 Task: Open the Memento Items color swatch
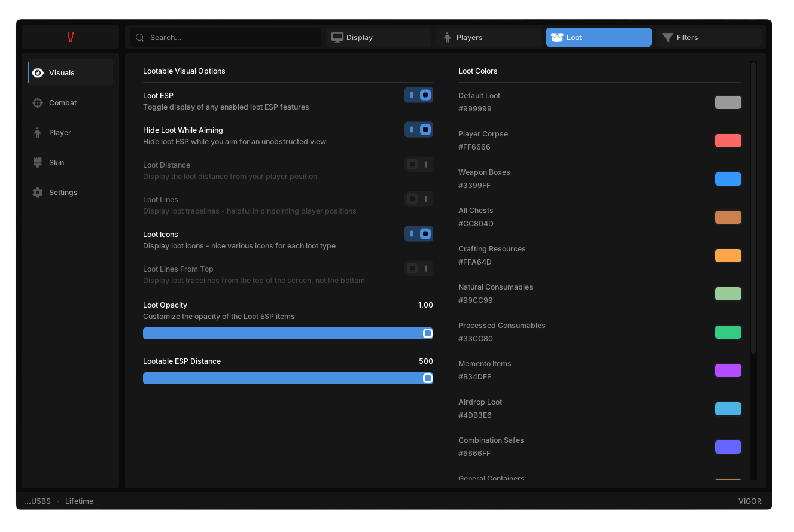click(728, 370)
